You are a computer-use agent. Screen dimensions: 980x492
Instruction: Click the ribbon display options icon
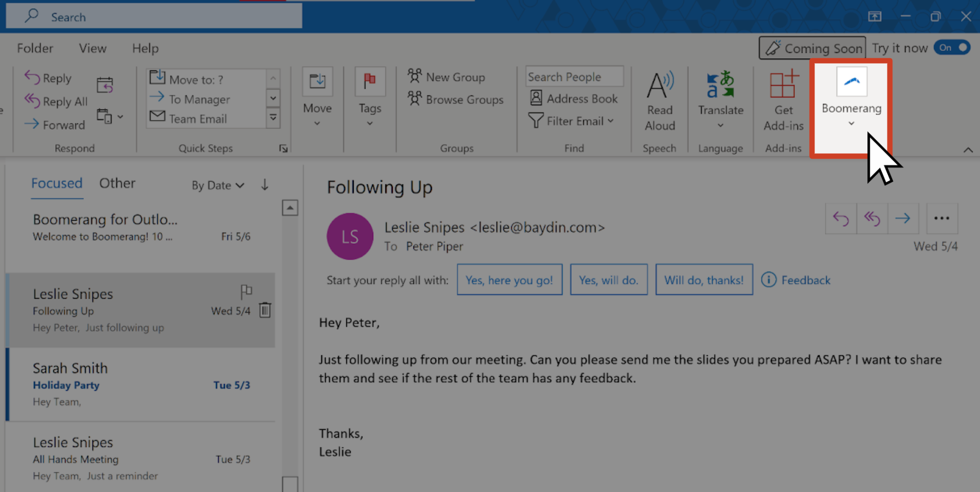875,17
